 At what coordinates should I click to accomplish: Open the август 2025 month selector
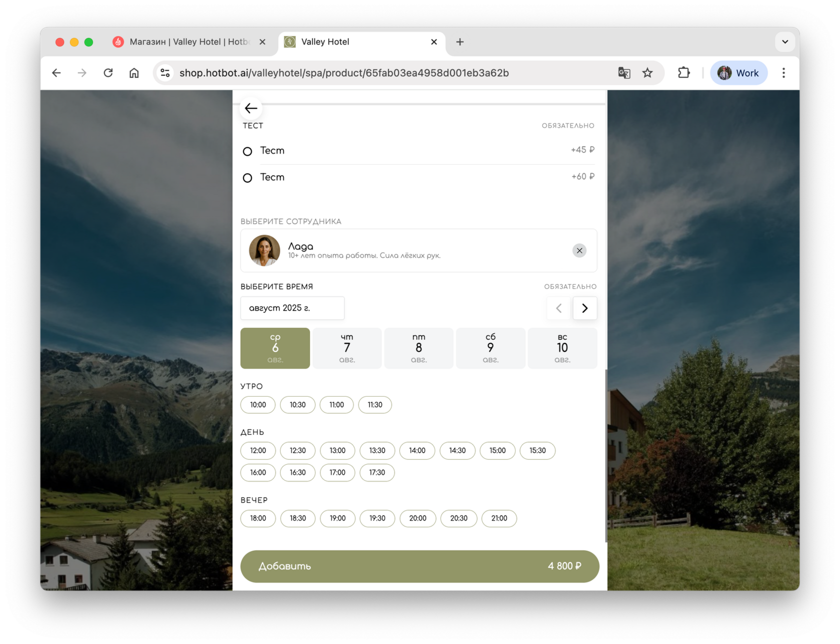292,308
